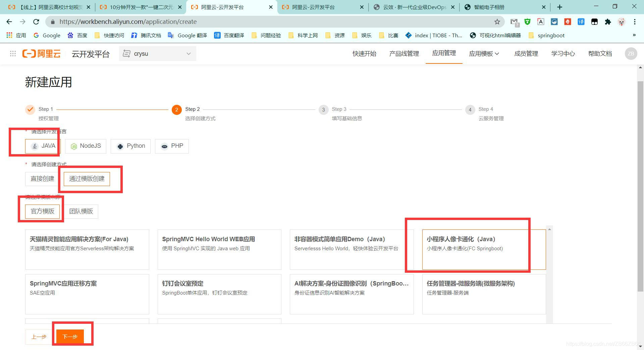Open the 百度 bookmark
Image resolution: width=644 pixels, height=350 pixels.
coord(77,35)
